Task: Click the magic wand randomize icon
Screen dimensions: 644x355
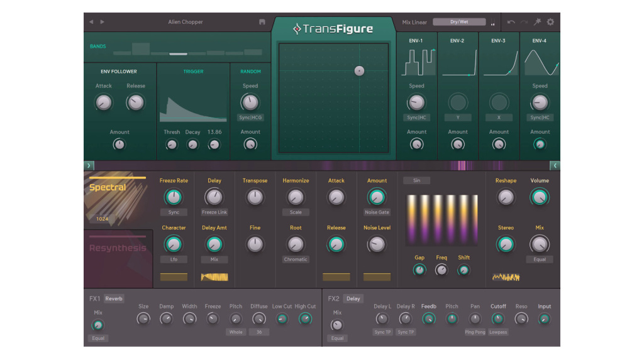Action: (537, 22)
